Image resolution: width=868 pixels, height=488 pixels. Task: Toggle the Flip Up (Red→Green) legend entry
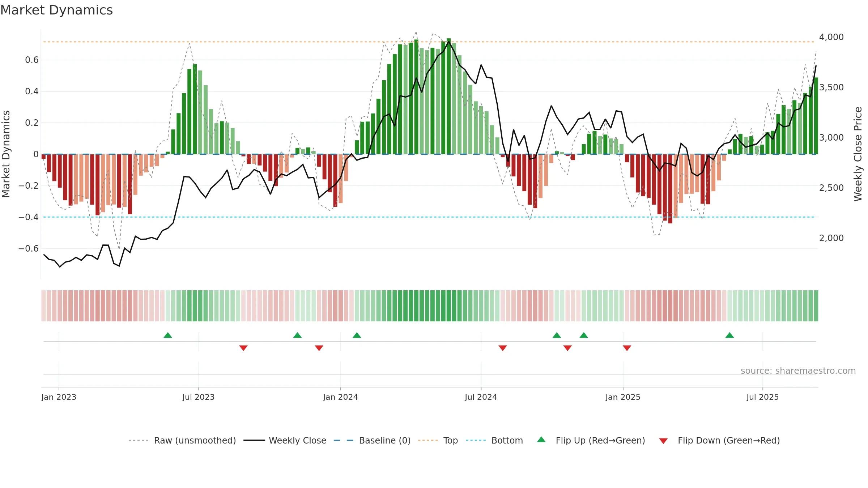pos(591,440)
